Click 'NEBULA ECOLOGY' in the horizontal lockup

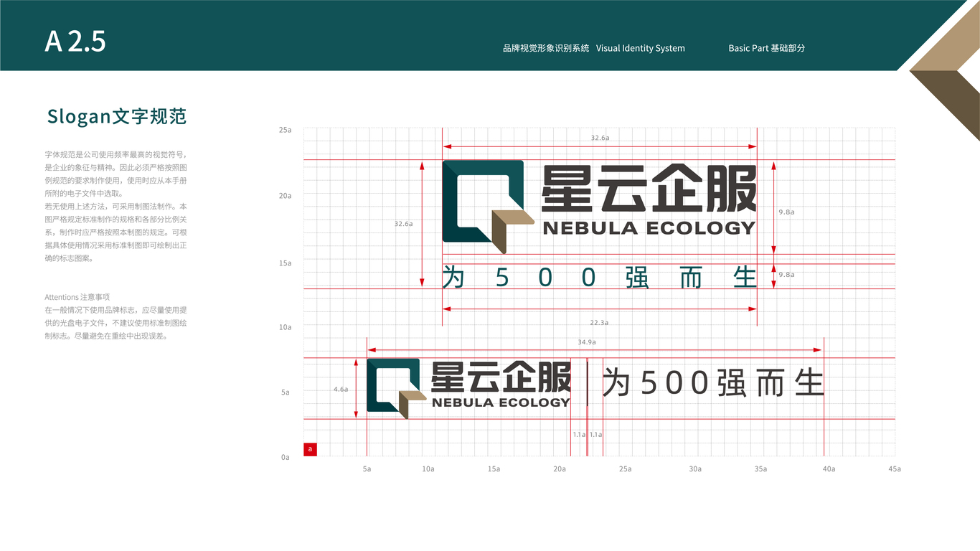tap(501, 402)
